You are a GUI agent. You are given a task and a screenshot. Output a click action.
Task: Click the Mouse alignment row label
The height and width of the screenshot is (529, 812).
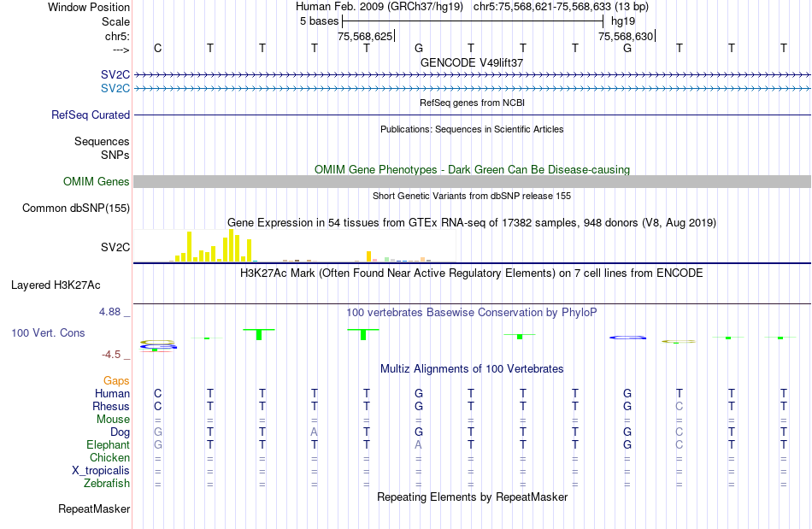point(113,420)
